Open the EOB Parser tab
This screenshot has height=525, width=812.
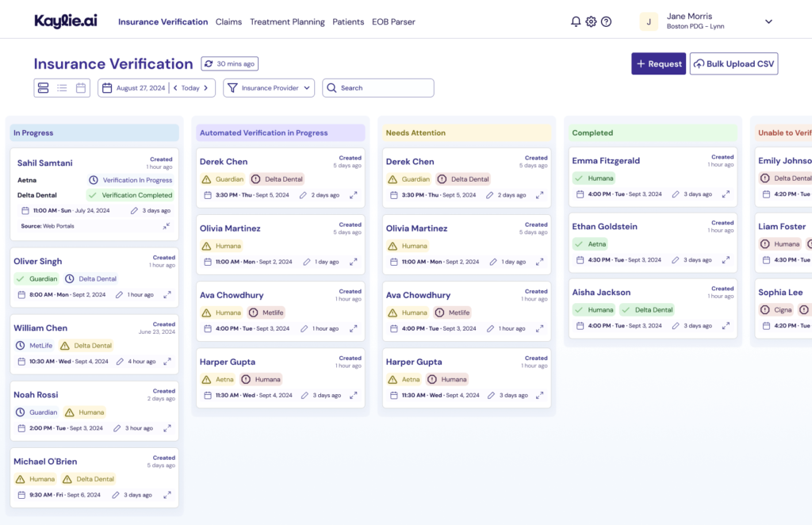pyautogui.click(x=393, y=22)
